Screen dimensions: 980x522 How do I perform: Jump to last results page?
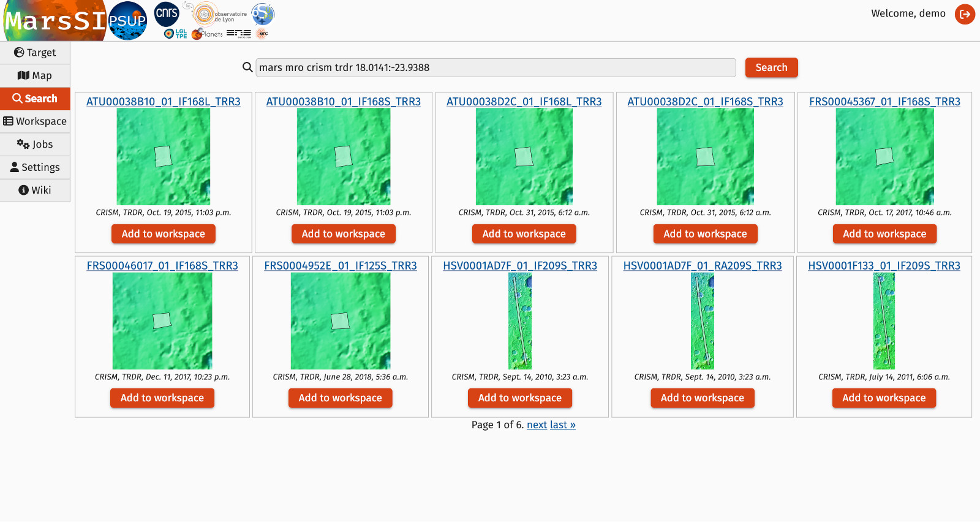[x=562, y=425]
